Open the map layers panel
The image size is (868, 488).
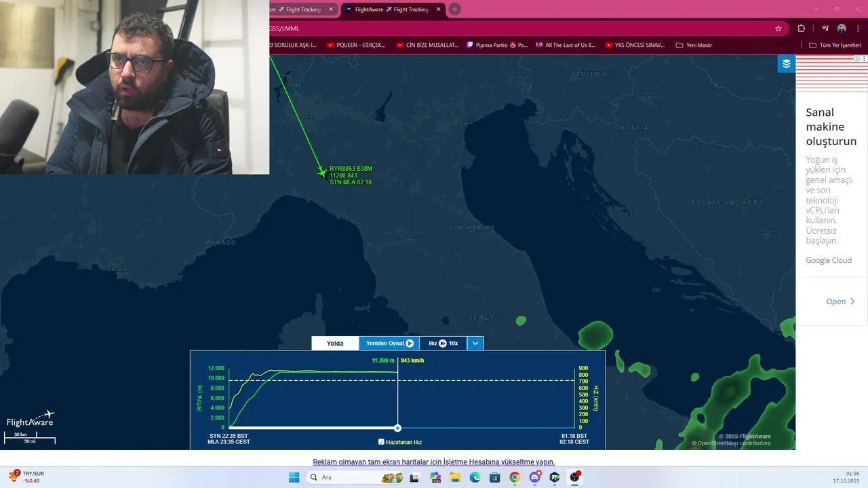(x=786, y=64)
